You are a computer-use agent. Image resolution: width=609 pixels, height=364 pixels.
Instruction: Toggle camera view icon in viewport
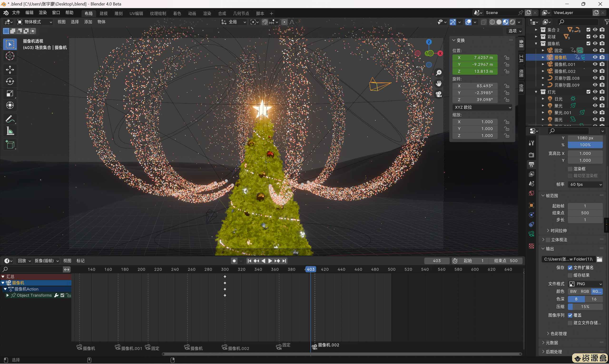(x=438, y=94)
